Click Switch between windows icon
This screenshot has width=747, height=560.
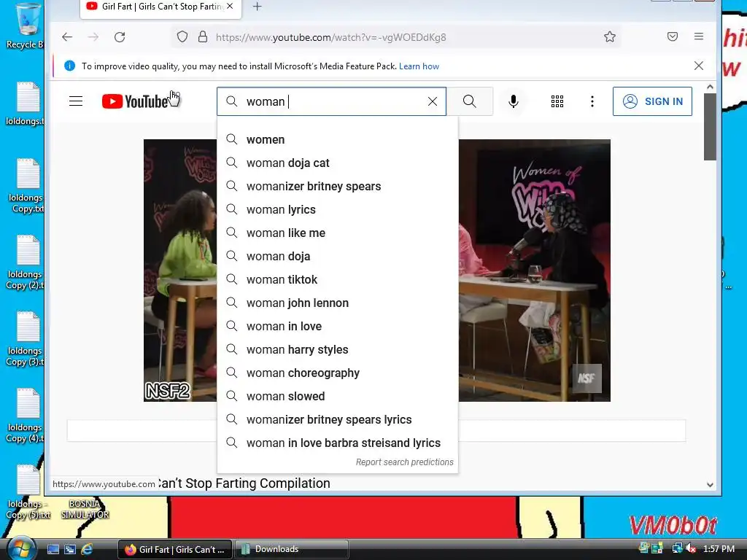pos(70,549)
